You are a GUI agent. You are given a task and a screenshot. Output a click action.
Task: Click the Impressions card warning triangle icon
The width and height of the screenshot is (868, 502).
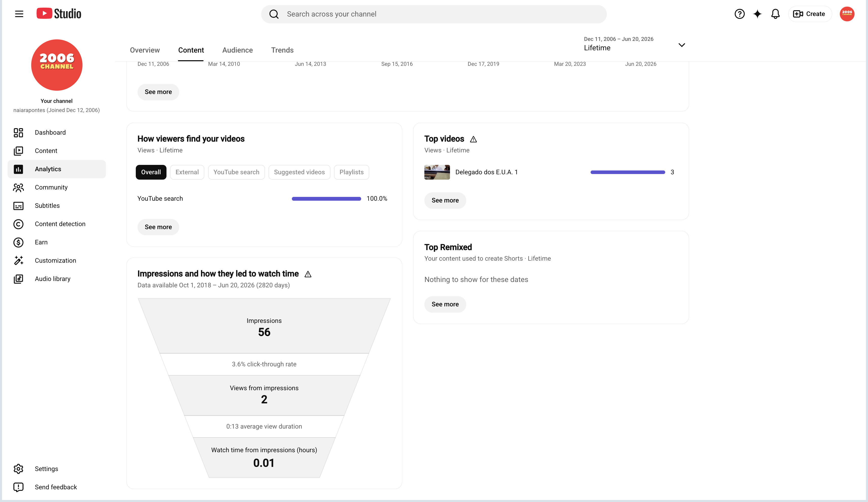click(x=308, y=274)
